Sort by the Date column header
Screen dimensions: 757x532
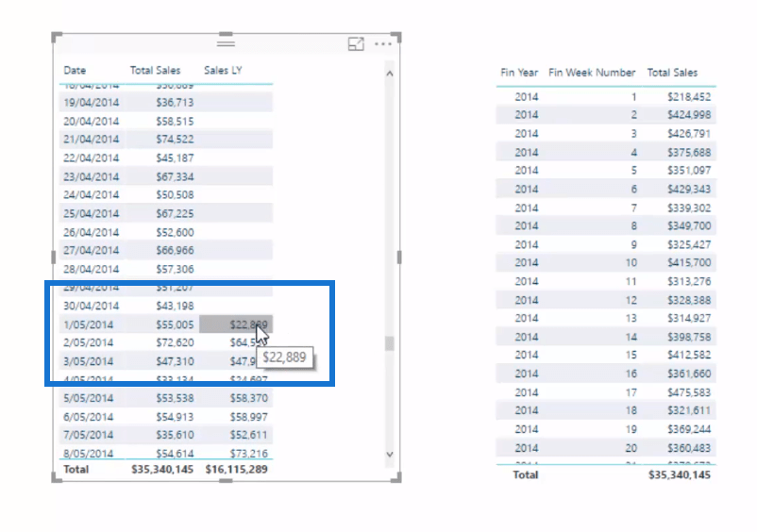coord(75,71)
